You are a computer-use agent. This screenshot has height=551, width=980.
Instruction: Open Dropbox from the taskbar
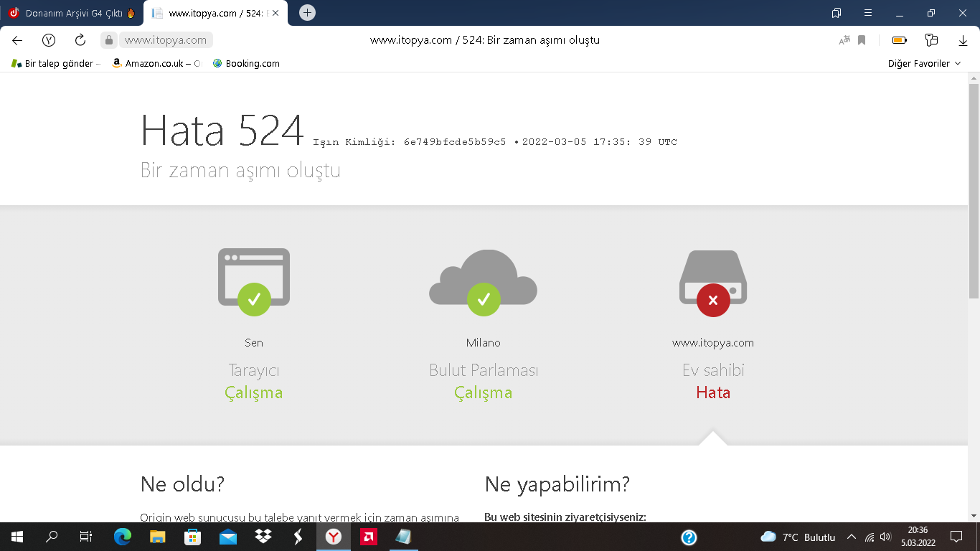click(x=263, y=537)
